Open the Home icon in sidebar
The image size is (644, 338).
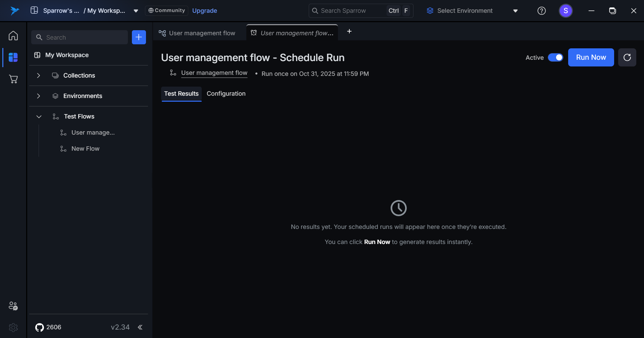[13, 36]
